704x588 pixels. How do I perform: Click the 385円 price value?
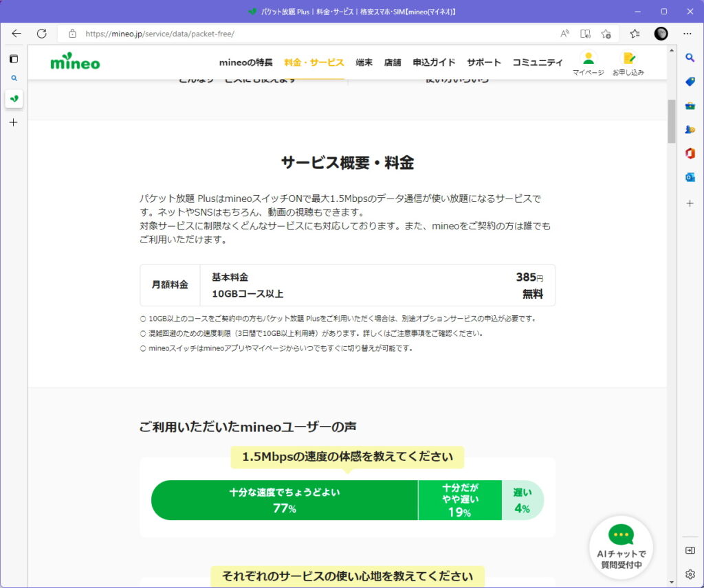click(x=529, y=278)
